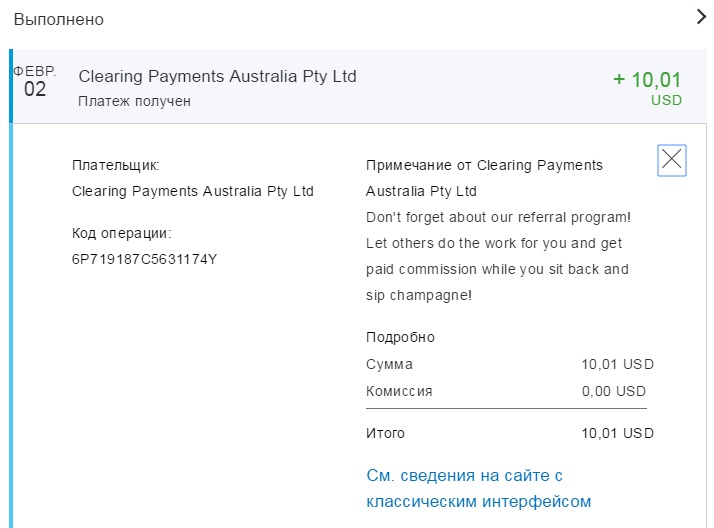The height and width of the screenshot is (528, 714).
Task: Click the Платеж получен status text
Action: coord(134,101)
